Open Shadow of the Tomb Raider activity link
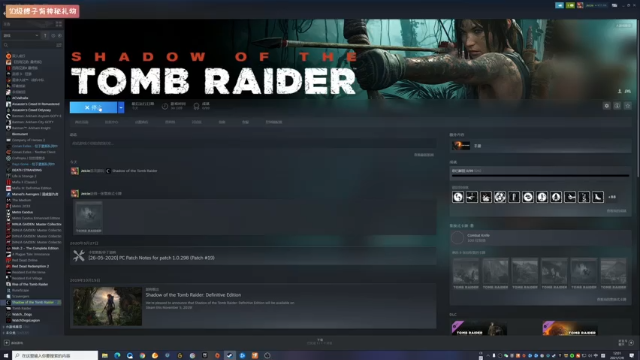Screen dimensions: 640x360 click(134, 171)
